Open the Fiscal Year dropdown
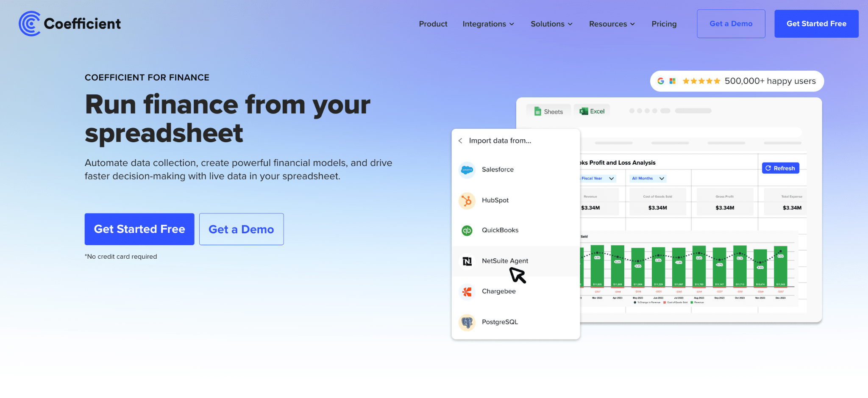Viewport: 868px width, 398px height. pyautogui.click(x=598, y=179)
